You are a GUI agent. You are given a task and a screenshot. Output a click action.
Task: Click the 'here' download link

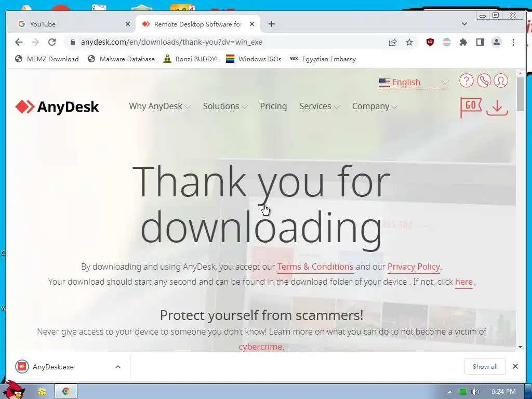464,282
